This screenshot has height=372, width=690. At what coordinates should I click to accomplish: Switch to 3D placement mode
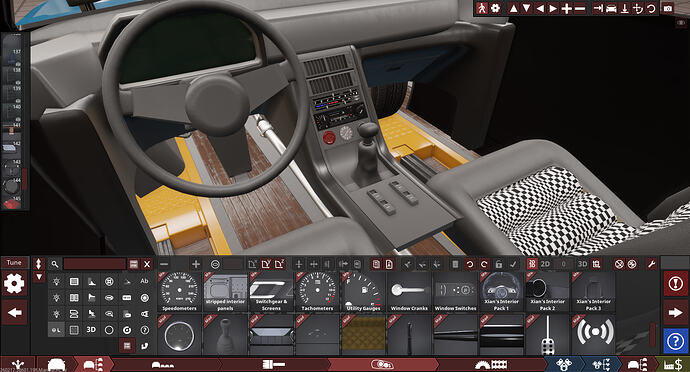(x=582, y=264)
